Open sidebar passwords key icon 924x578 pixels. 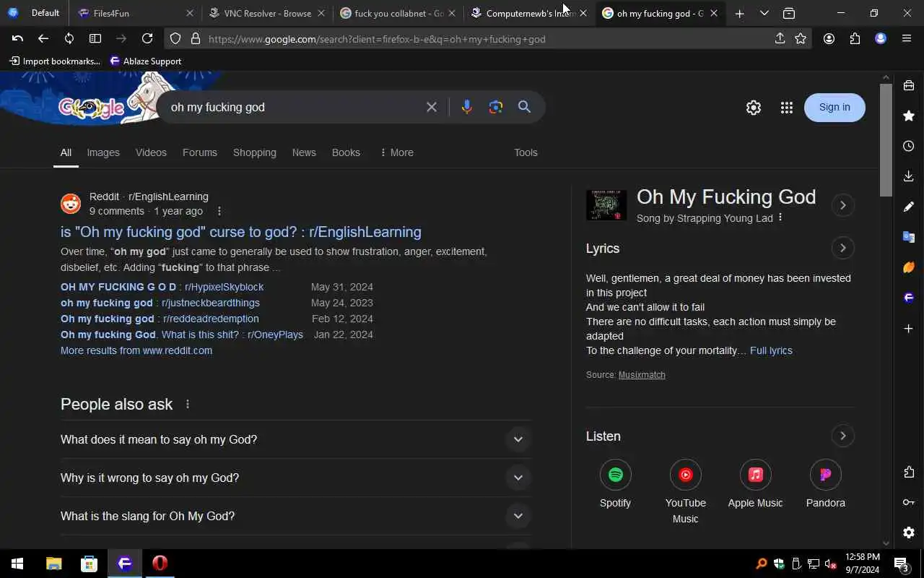point(909,502)
